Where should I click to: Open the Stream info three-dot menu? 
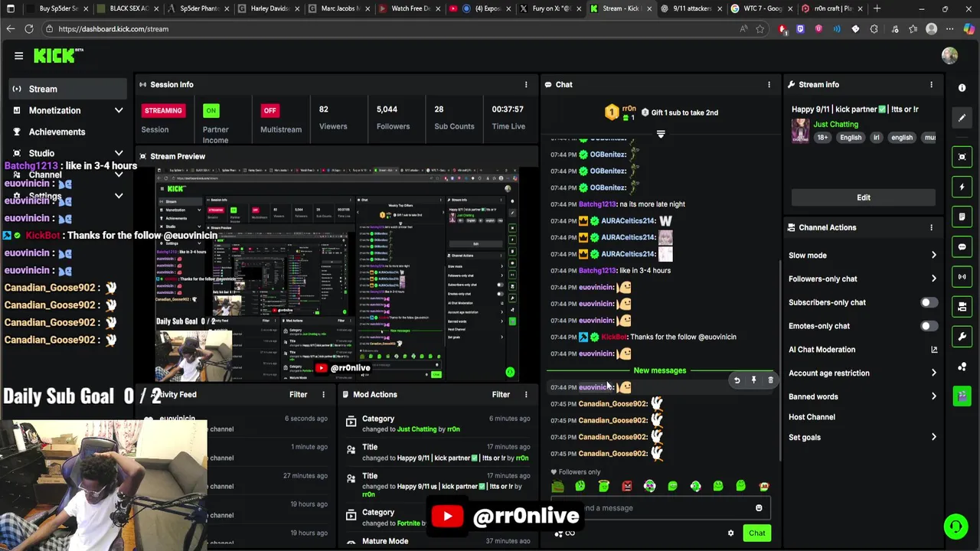[x=932, y=85]
